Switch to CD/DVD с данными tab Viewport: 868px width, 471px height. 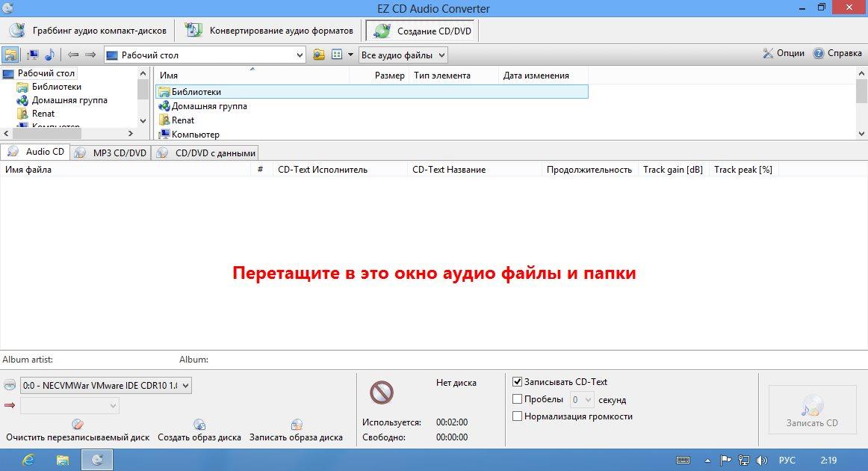(205, 153)
